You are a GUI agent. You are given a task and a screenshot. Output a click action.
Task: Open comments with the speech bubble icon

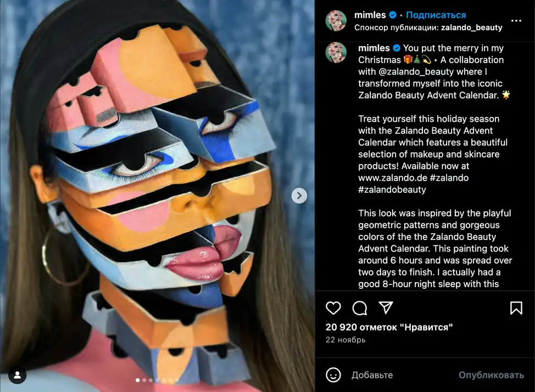tap(359, 308)
